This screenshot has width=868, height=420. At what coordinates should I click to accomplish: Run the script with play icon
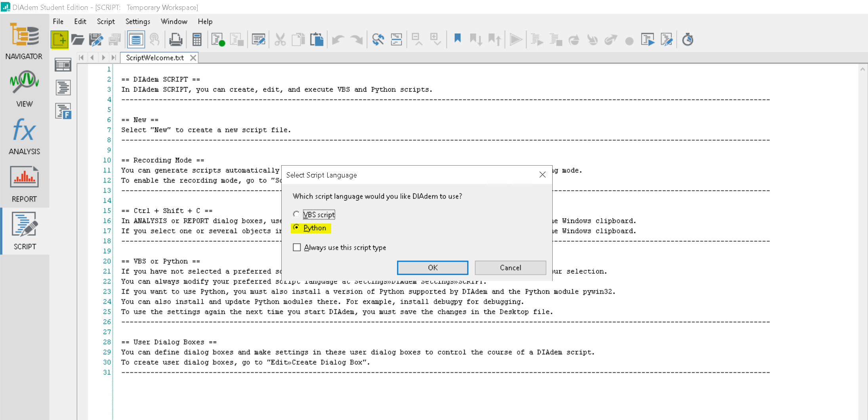coord(516,40)
